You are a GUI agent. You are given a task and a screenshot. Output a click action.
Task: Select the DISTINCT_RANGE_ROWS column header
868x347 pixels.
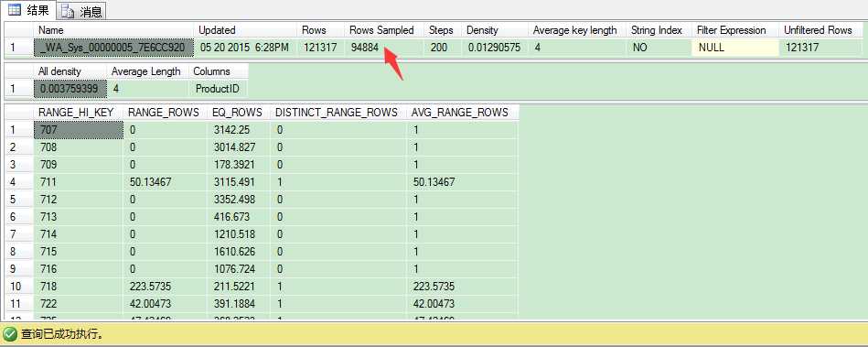click(x=338, y=113)
